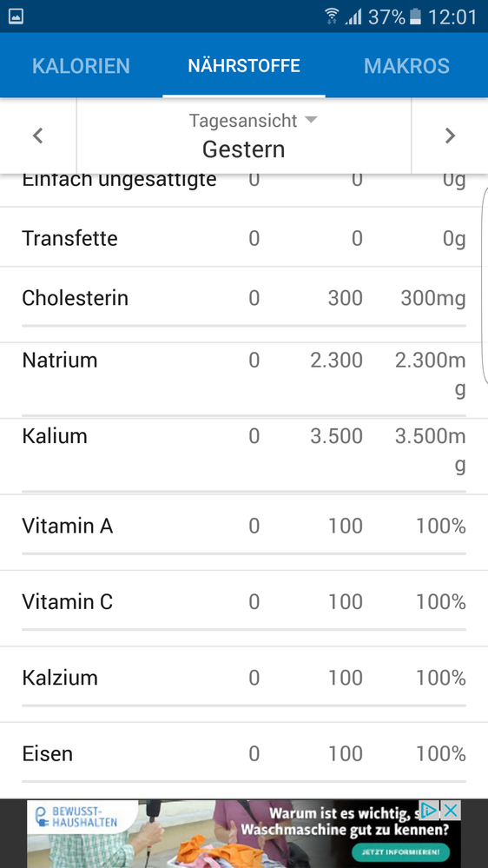Go to previous day with left arrow
Screen dimensions: 488x868
(37, 136)
